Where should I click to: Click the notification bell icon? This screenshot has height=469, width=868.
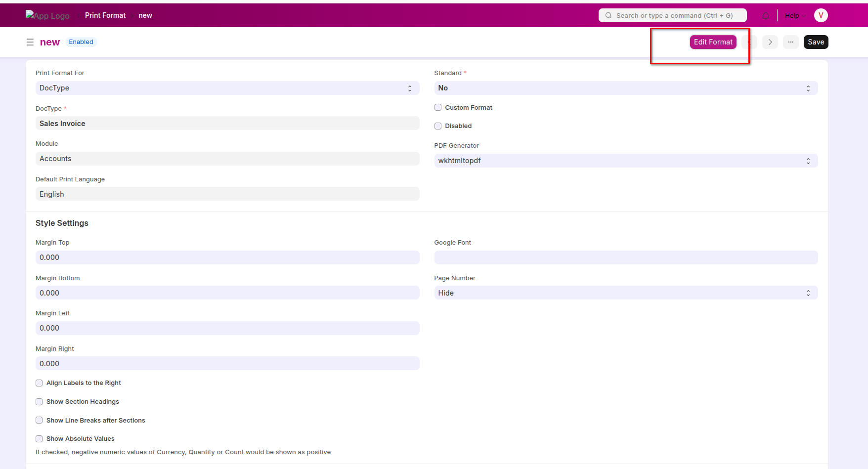765,16
